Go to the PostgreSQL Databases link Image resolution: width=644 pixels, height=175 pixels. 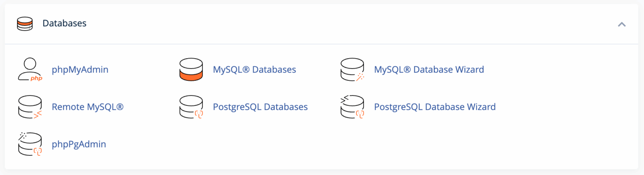[x=260, y=107]
